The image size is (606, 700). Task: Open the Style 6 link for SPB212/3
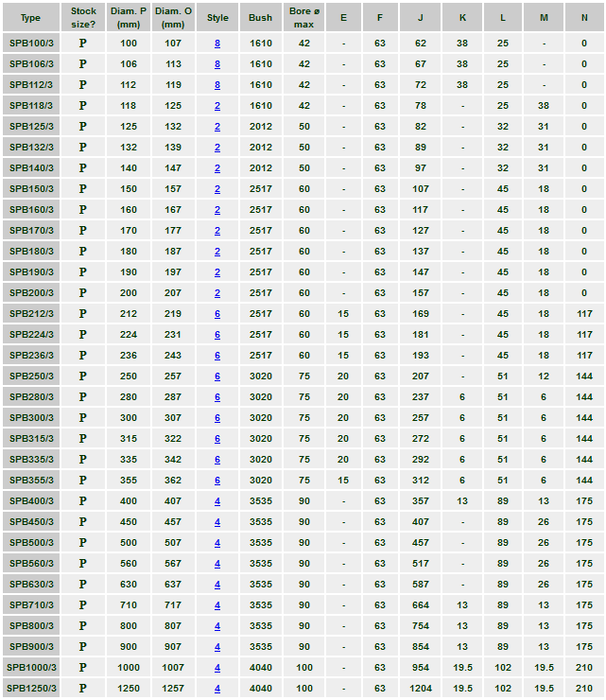click(x=217, y=314)
